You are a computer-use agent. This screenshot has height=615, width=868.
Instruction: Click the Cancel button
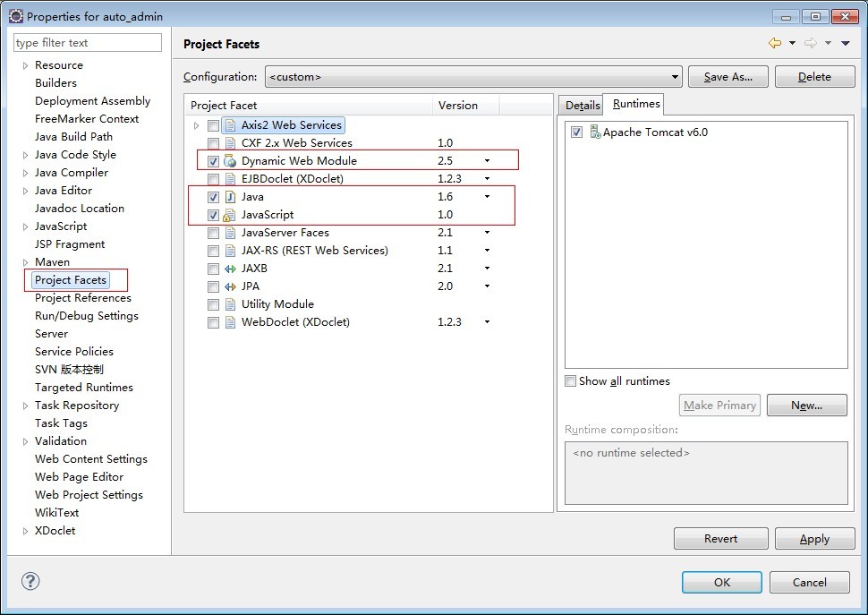pos(809,583)
